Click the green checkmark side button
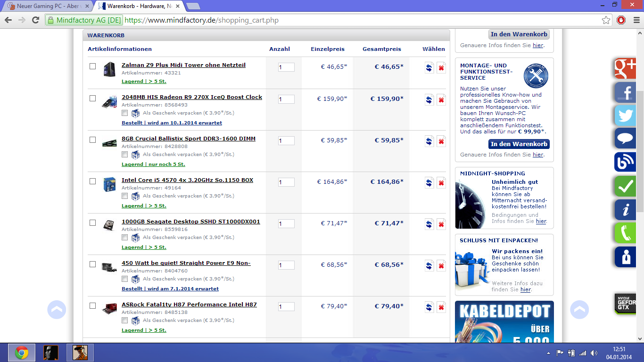This screenshot has width=644, height=362. tap(625, 186)
